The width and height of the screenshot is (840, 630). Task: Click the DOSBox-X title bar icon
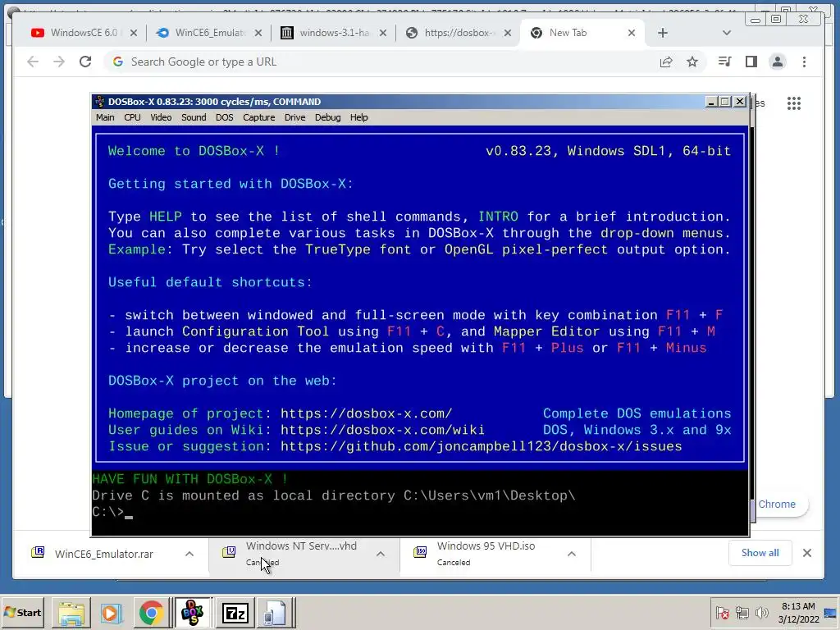click(99, 102)
